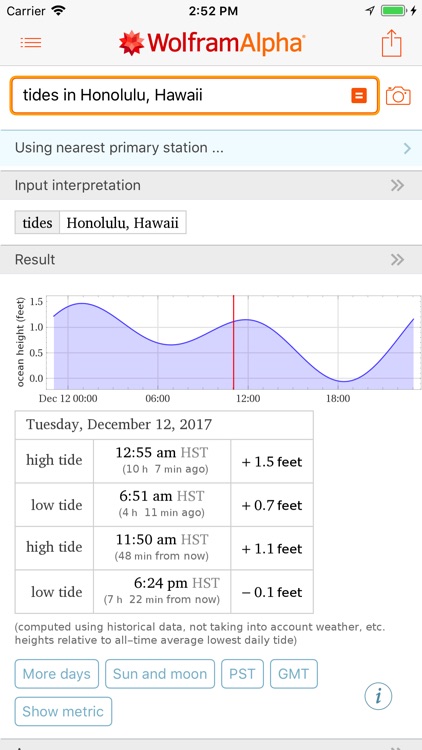Screen dimensions: 422x750
Task: Expand the Input interpretation section
Action: (x=211, y=186)
